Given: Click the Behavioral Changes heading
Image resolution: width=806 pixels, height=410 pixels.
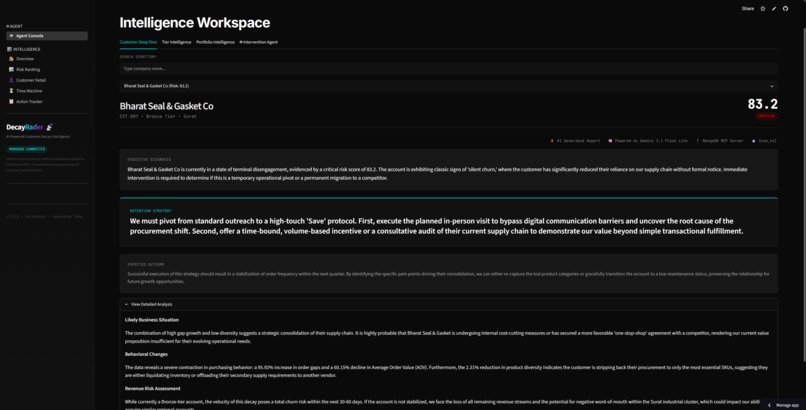Looking at the screenshot, I should 146,354.
